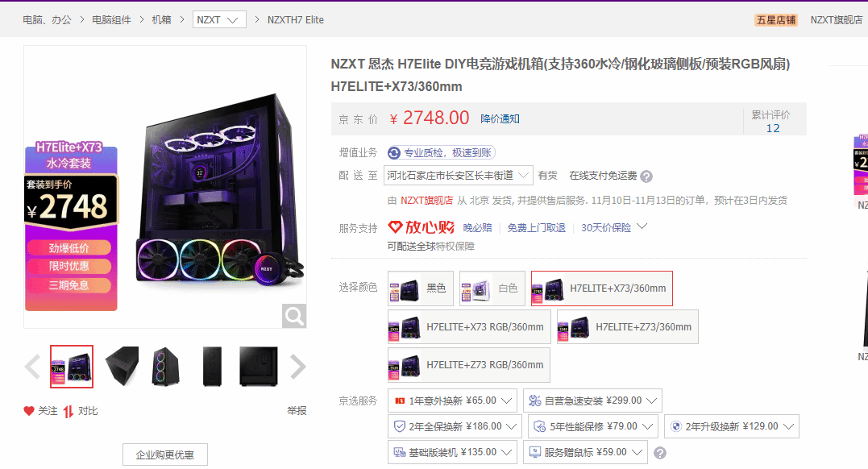Click the main product image
Image resolution: width=868 pixels, height=469 pixels.
[165, 187]
